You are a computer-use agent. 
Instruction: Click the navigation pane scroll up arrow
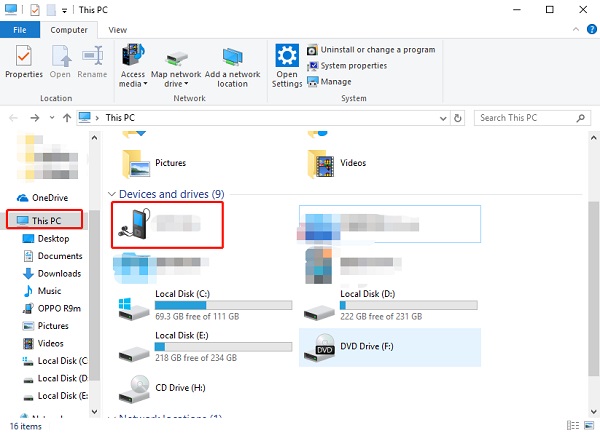pos(95,138)
